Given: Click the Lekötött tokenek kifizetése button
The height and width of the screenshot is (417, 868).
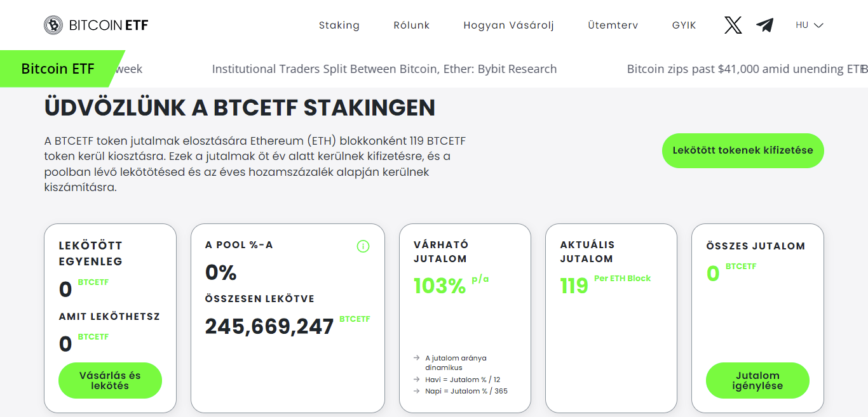Looking at the screenshot, I should pyautogui.click(x=743, y=151).
